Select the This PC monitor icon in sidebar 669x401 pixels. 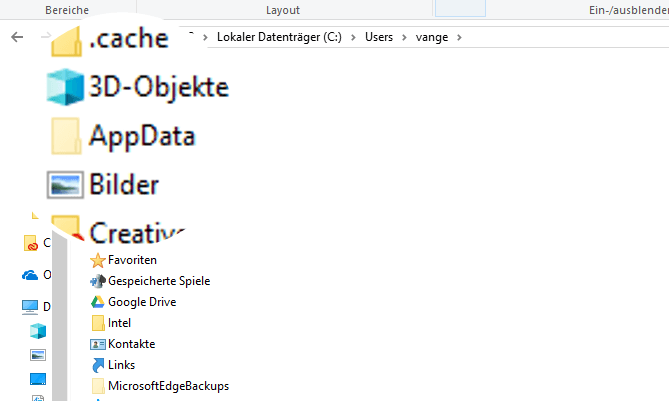30,307
